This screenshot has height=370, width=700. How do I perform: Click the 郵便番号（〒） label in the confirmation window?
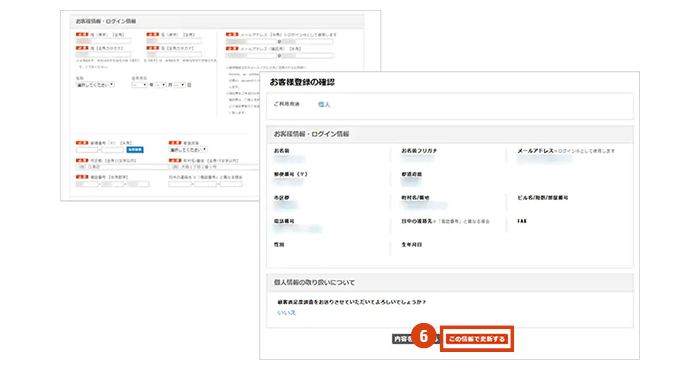tap(291, 174)
